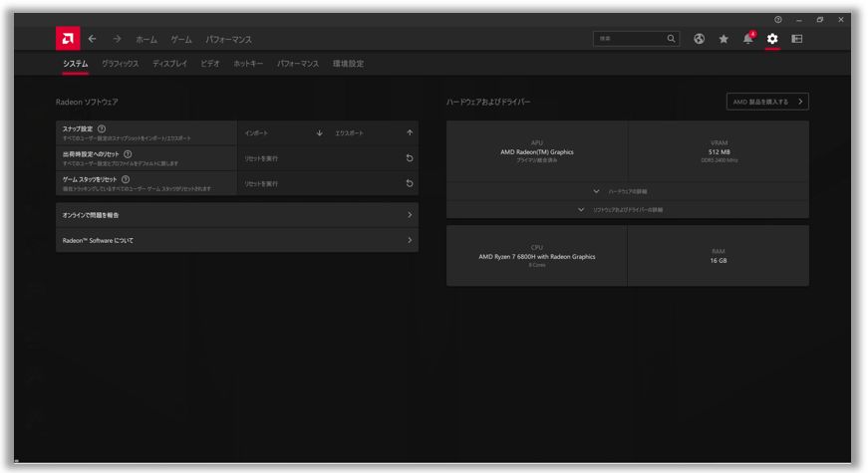This screenshot has height=473, width=868.
Task: Click スナップ設定 label
Action: [78, 128]
